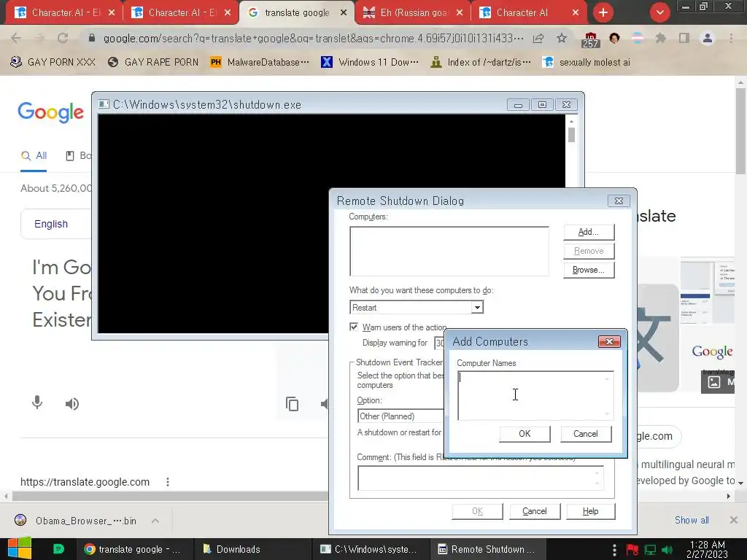Viewport: 747px width, 560px height.
Task: Open a new tab with the plus button
Action: (603, 12)
